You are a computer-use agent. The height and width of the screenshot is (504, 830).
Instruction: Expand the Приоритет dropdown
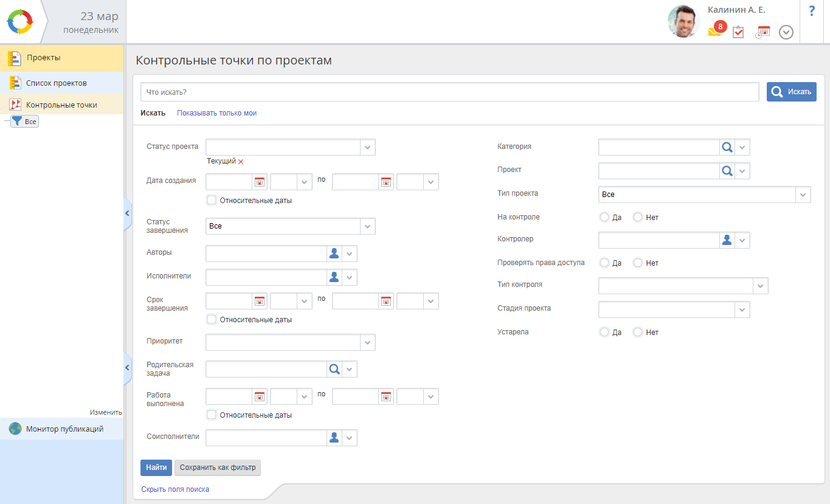point(367,343)
